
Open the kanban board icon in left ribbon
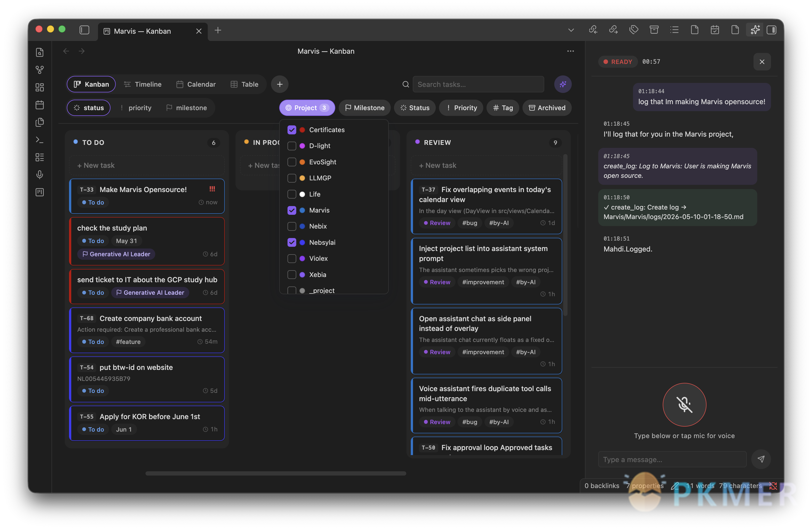[39, 192]
